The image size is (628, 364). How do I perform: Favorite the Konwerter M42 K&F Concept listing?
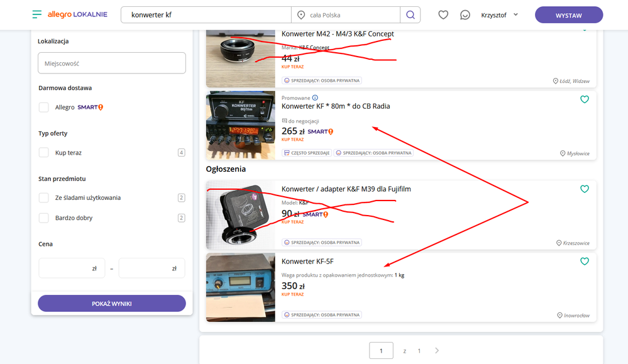[x=585, y=28]
